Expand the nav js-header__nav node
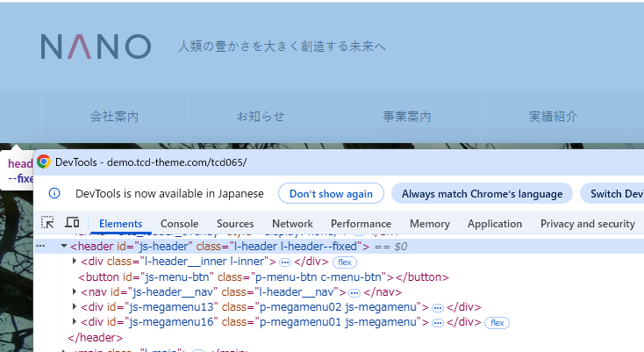 pyautogui.click(x=74, y=291)
